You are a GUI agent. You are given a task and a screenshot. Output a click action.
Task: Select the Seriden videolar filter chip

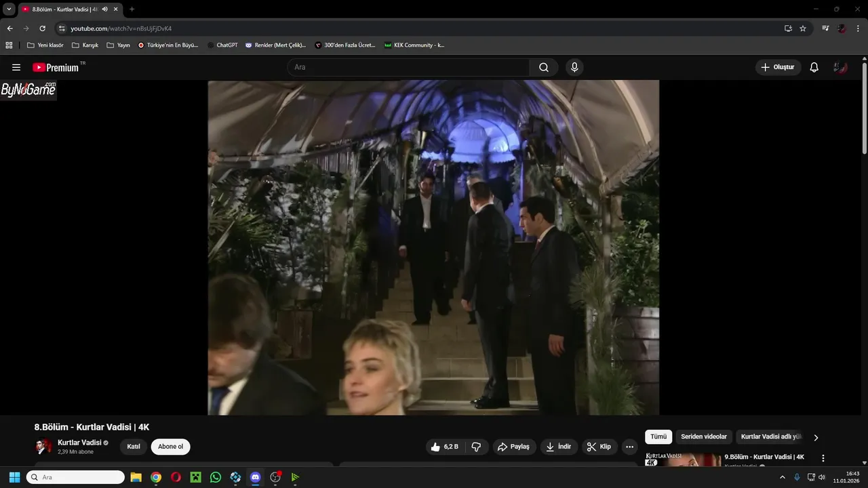704,437
